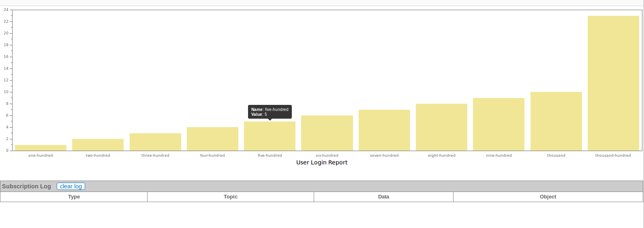Screen dimensions: 644x228
Task: Select the three-hundred bar
Action: click(x=155, y=142)
